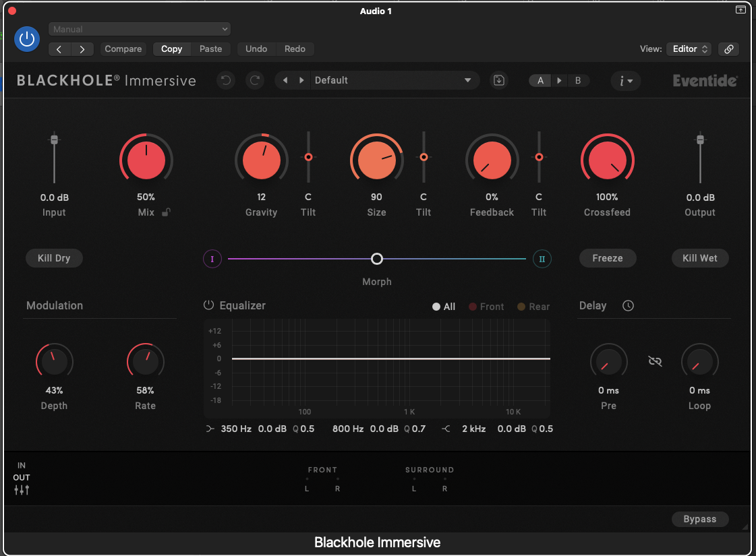Click the Input level slider handle
Image resolution: width=756 pixels, height=556 pixels.
tap(55, 140)
